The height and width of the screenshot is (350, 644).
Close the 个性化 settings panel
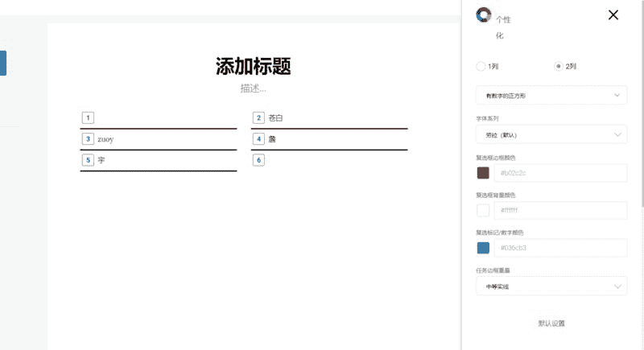click(613, 14)
